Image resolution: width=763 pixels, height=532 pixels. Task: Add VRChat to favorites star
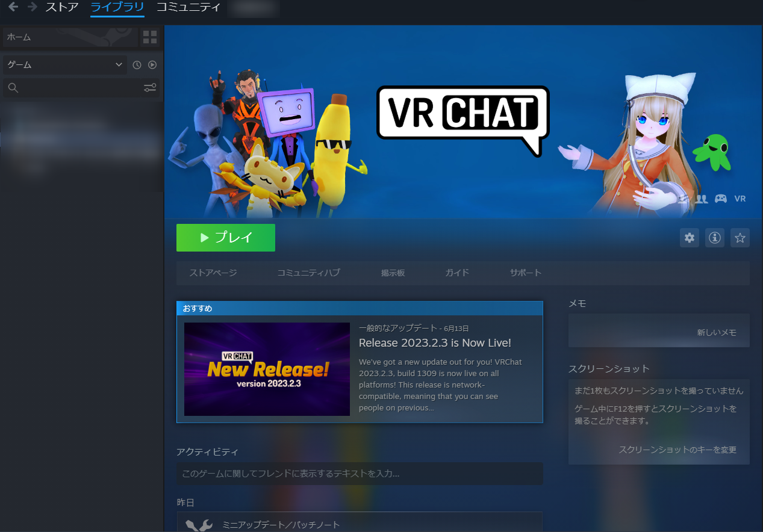740,238
